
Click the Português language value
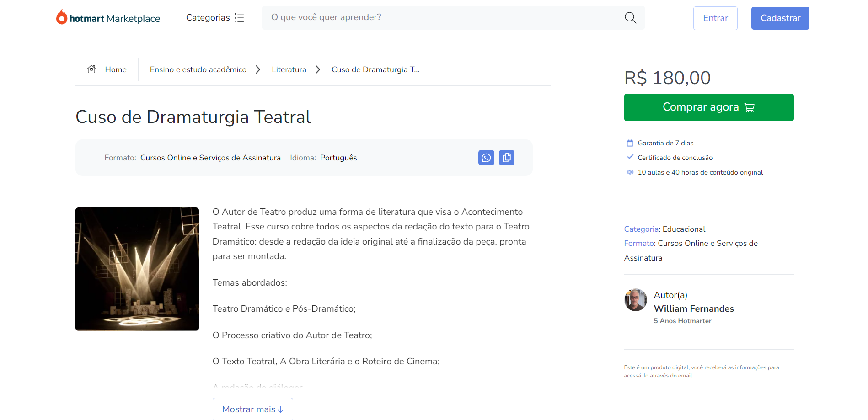click(x=338, y=158)
